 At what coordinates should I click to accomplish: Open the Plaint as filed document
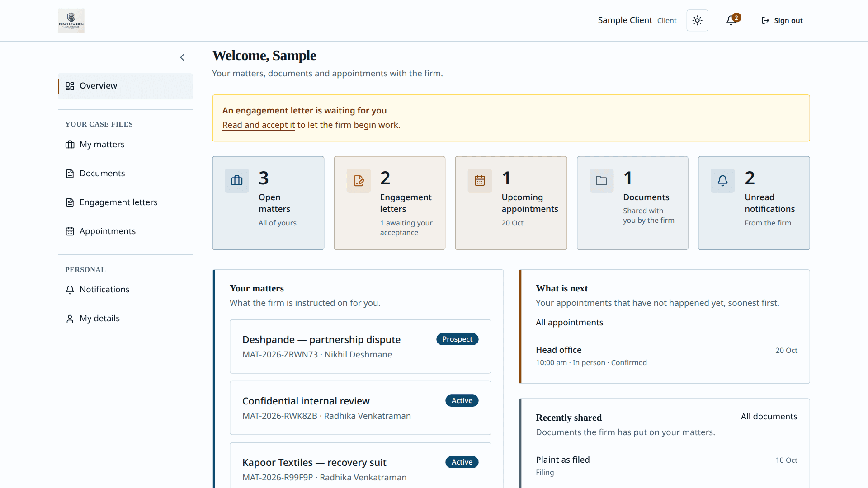[666, 466]
